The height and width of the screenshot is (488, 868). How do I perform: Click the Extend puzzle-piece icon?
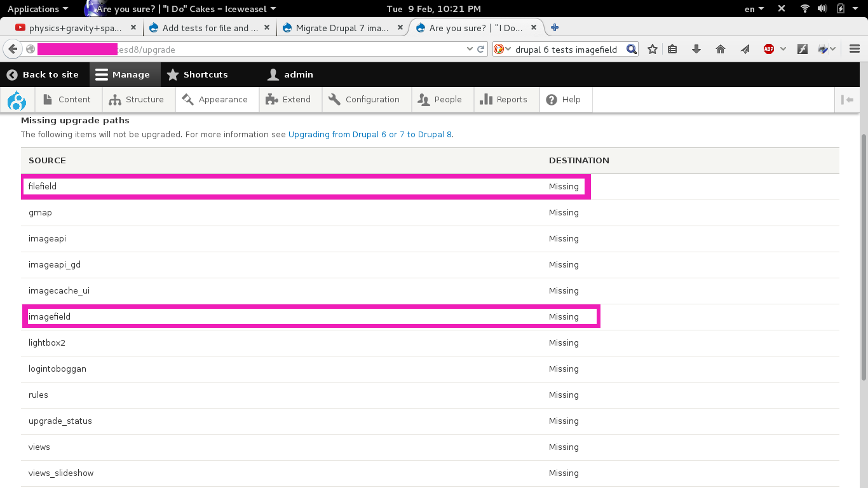(x=271, y=99)
